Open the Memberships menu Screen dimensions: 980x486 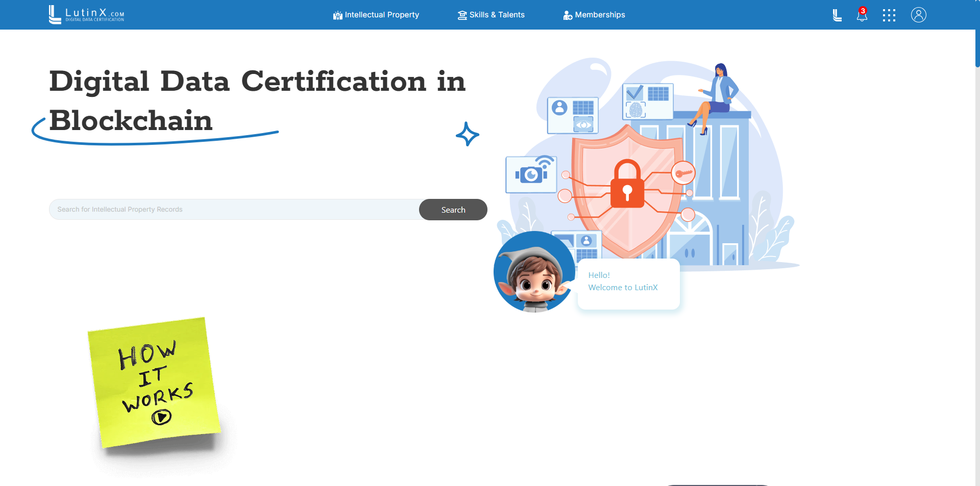click(x=594, y=15)
